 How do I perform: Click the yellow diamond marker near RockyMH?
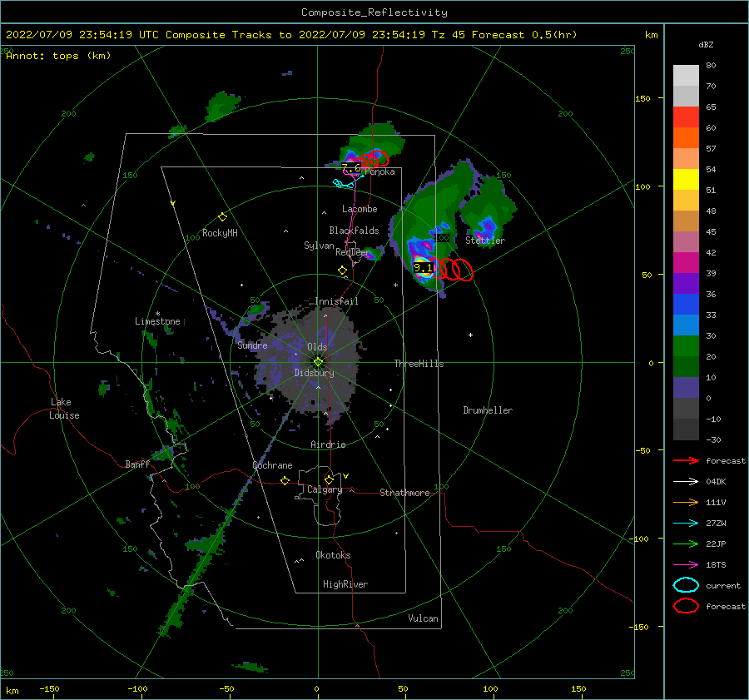tap(222, 217)
